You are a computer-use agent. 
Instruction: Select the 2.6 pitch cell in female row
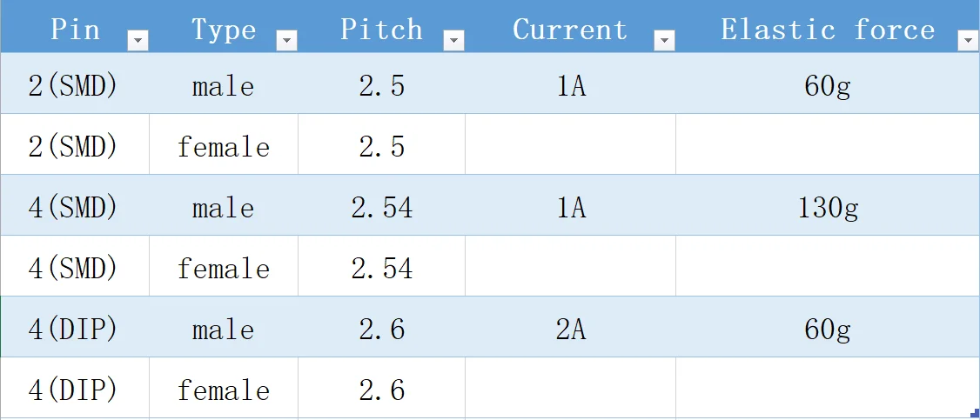[x=381, y=390]
